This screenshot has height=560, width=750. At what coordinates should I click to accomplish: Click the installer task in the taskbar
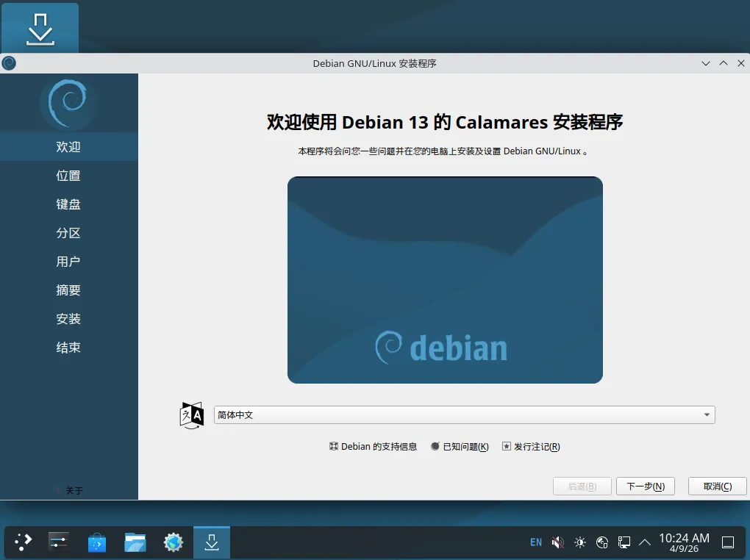pyautogui.click(x=212, y=542)
